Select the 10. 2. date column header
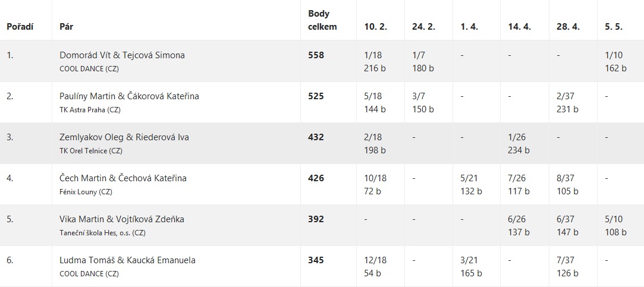The height and width of the screenshot is (287, 644). click(x=375, y=27)
